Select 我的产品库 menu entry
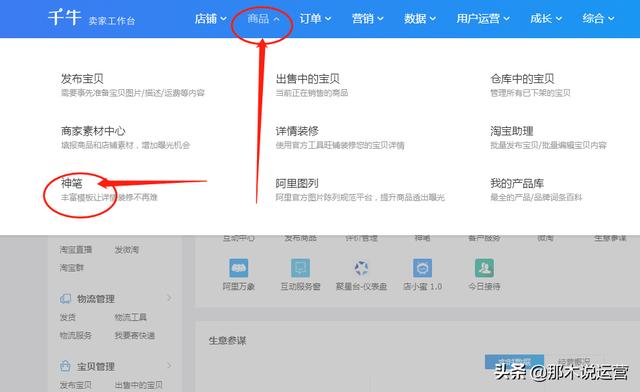Image resolution: width=640 pixels, height=392 pixels. [x=517, y=183]
